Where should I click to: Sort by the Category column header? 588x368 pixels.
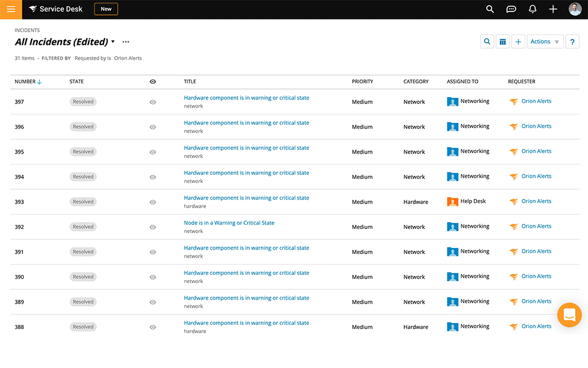[416, 82]
